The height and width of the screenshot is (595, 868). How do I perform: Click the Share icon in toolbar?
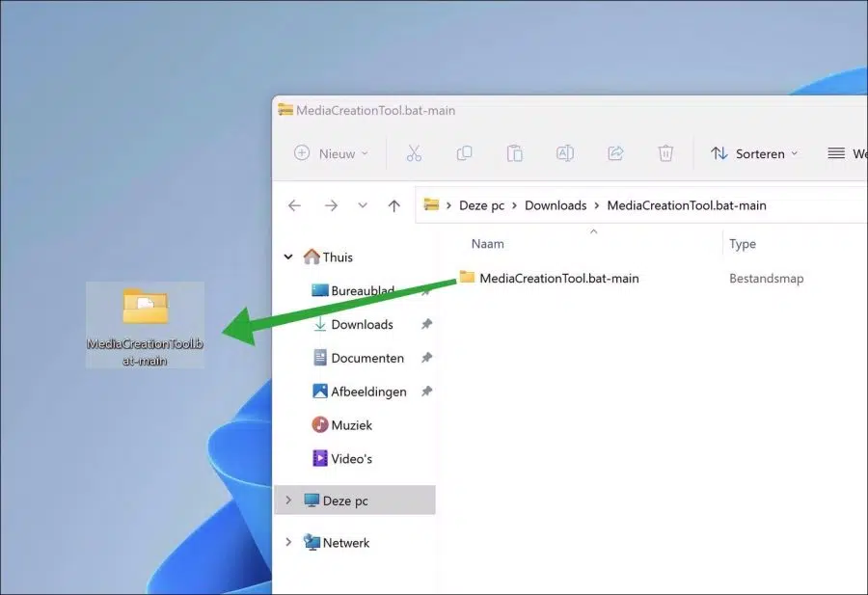coord(615,153)
